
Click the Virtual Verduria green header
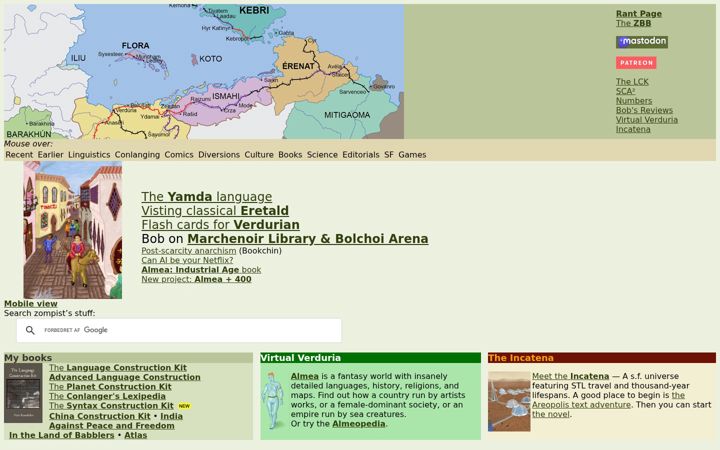point(371,358)
